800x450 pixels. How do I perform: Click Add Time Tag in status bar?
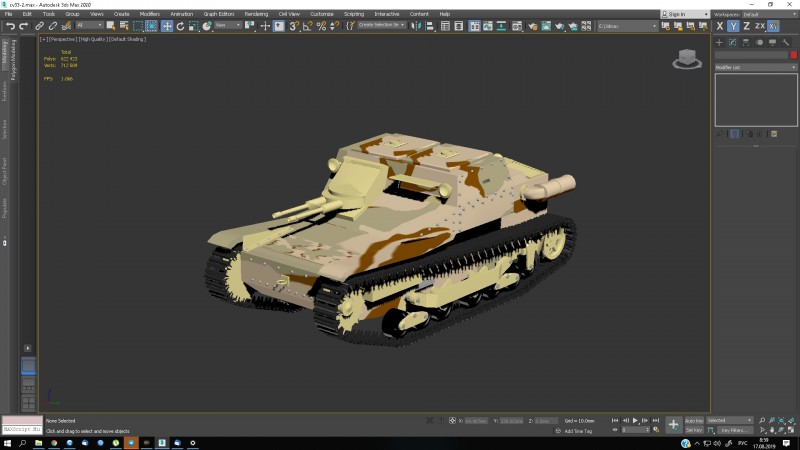click(578, 431)
